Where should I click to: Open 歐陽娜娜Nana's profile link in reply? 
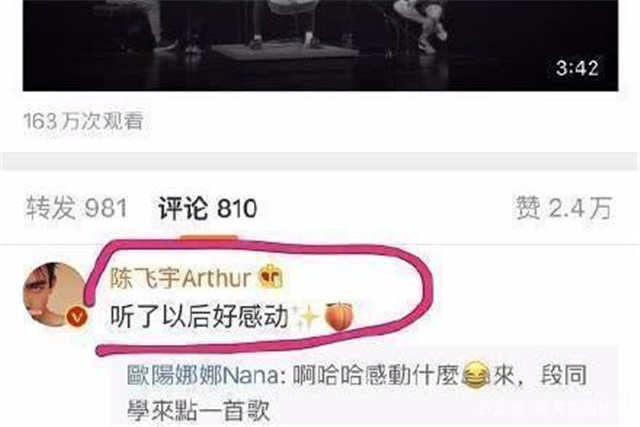coord(202,375)
